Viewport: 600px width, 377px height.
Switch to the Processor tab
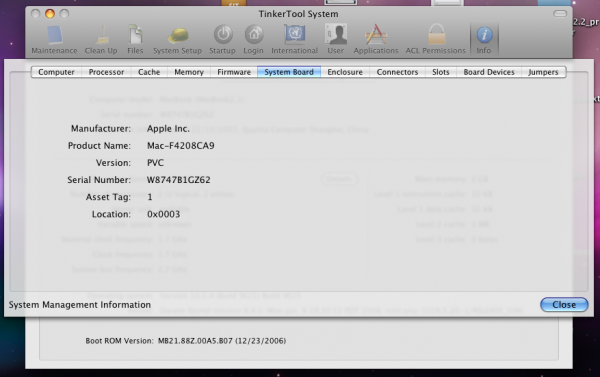coord(106,72)
